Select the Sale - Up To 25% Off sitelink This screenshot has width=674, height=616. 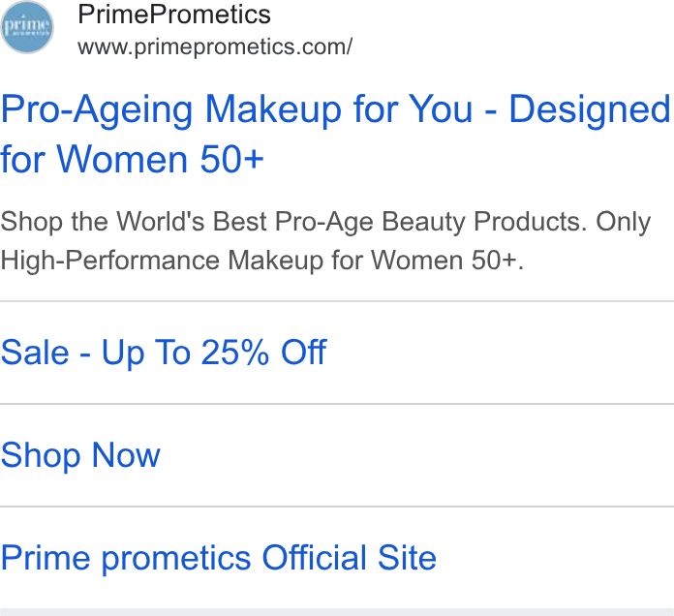[164, 353]
